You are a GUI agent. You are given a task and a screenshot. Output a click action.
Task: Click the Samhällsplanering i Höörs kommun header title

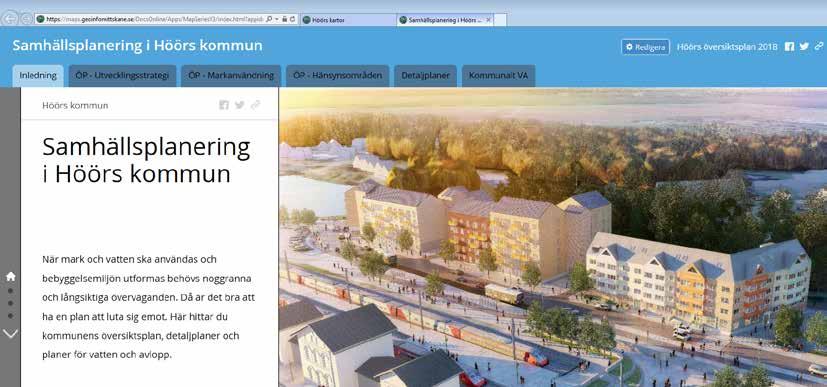(x=137, y=45)
